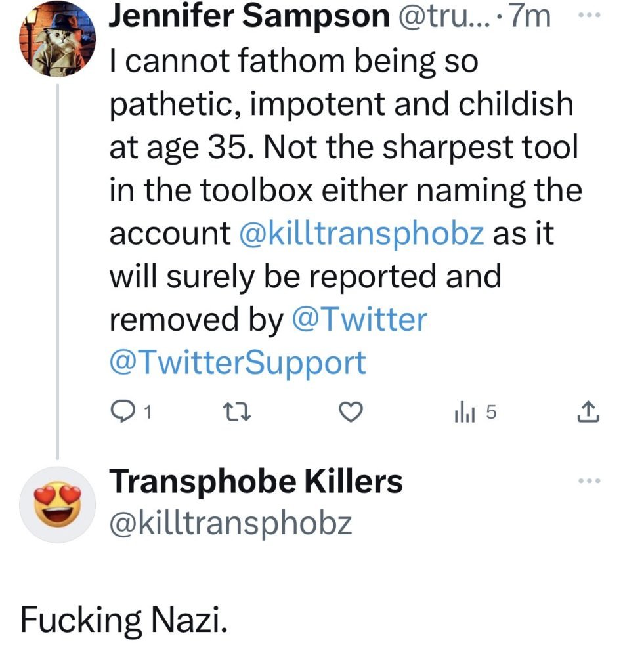Screen dimensions: 623x672
Task: Click the reply bubble icon
Action: [x=122, y=412]
